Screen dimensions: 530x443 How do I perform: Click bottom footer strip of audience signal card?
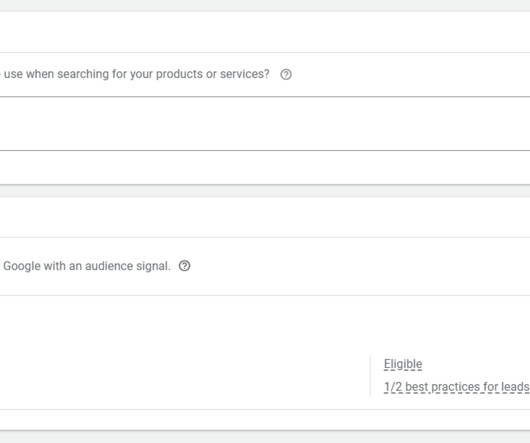[x=265, y=420]
